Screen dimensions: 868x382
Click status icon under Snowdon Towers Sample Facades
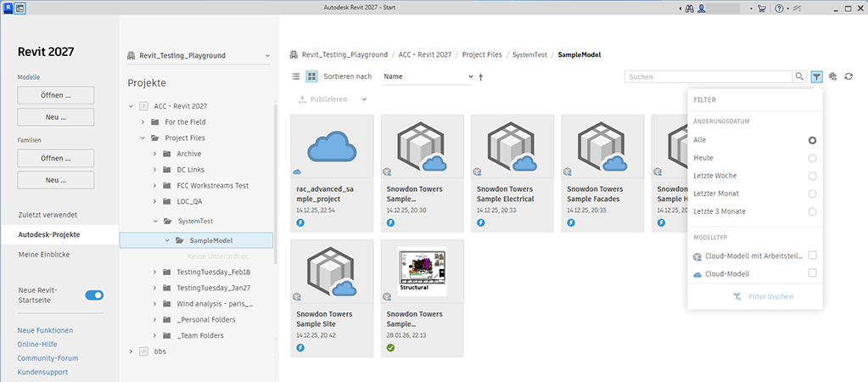click(x=571, y=222)
